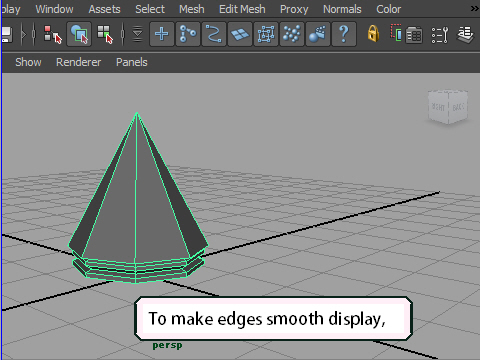480x360 pixels.
Task: Click the view cube in viewport corner
Action: tap(448, 107)
